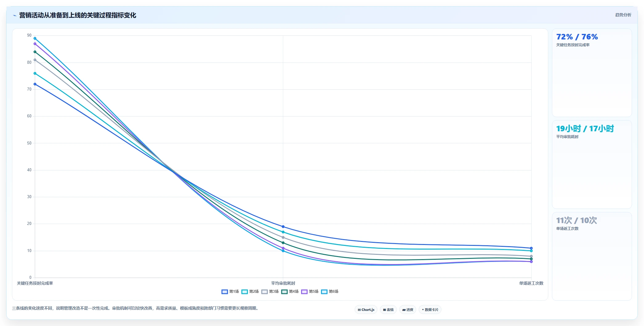Hide the 第5场 series via its legend entry
Image resolution: width=644 pixels, height=326 pixels.
click(310, 291)
